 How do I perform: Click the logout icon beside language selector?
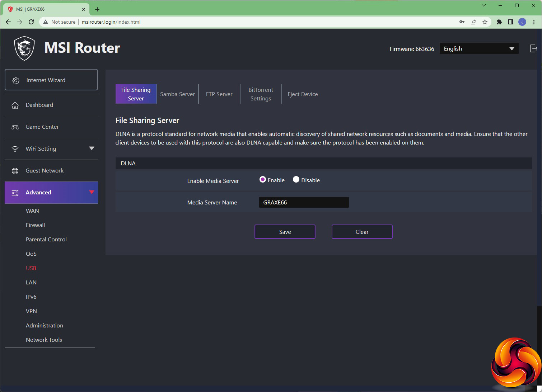(533, 48)
